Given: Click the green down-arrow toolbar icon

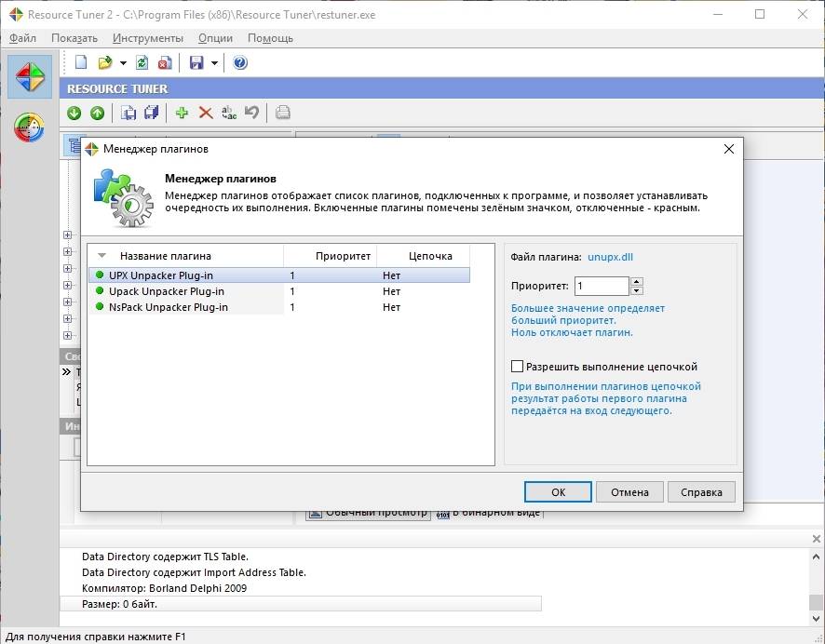Looking at the screenshot, I should pos(74,113).
